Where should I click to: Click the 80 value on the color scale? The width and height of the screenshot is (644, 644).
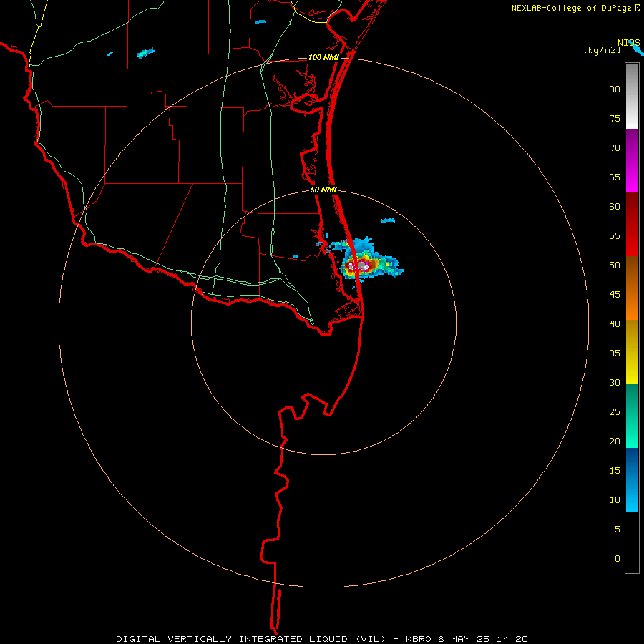[615, 89]
